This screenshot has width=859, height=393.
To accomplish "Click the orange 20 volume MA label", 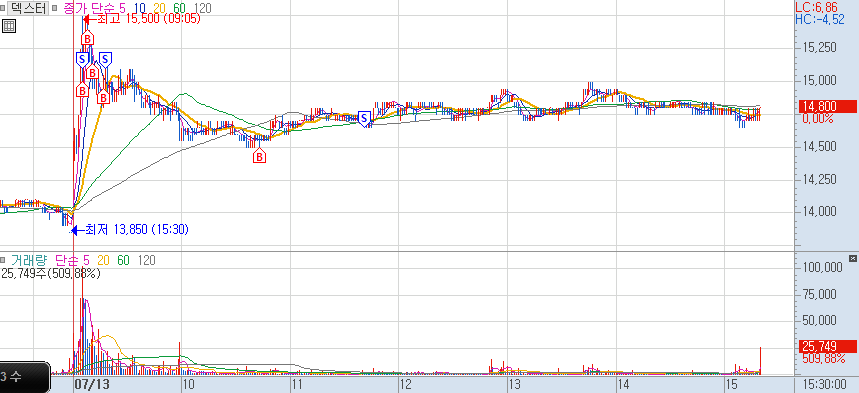I will [104, 260].
